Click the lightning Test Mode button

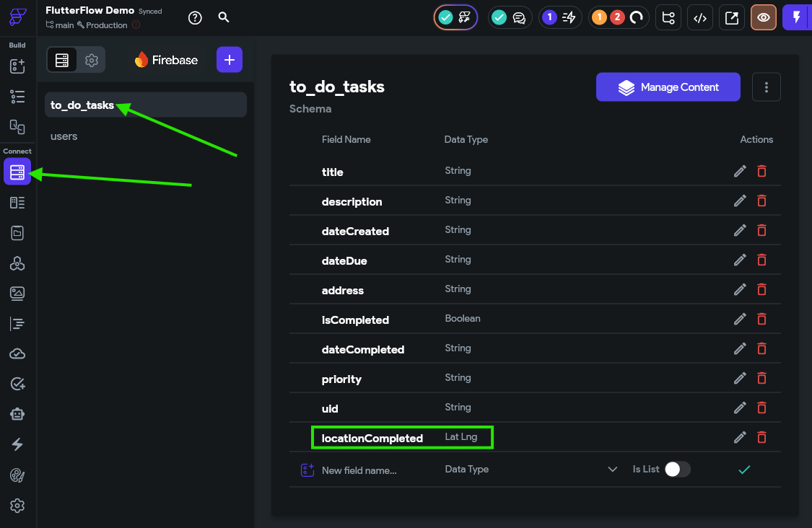(x=796, y=17)
